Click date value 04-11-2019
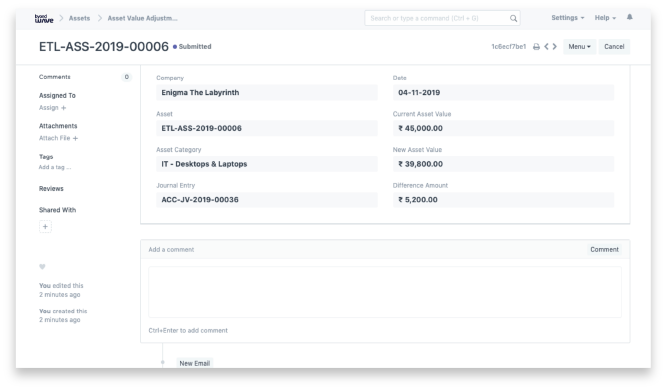666x390 pixels. 503,93
